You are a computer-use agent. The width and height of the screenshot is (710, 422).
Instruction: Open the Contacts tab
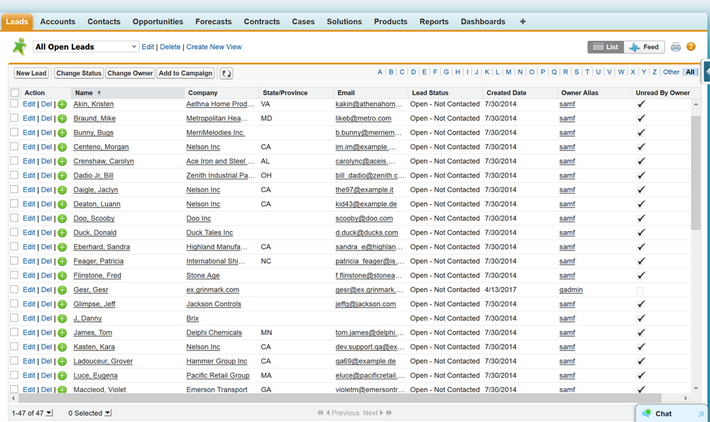pos(104,21)
